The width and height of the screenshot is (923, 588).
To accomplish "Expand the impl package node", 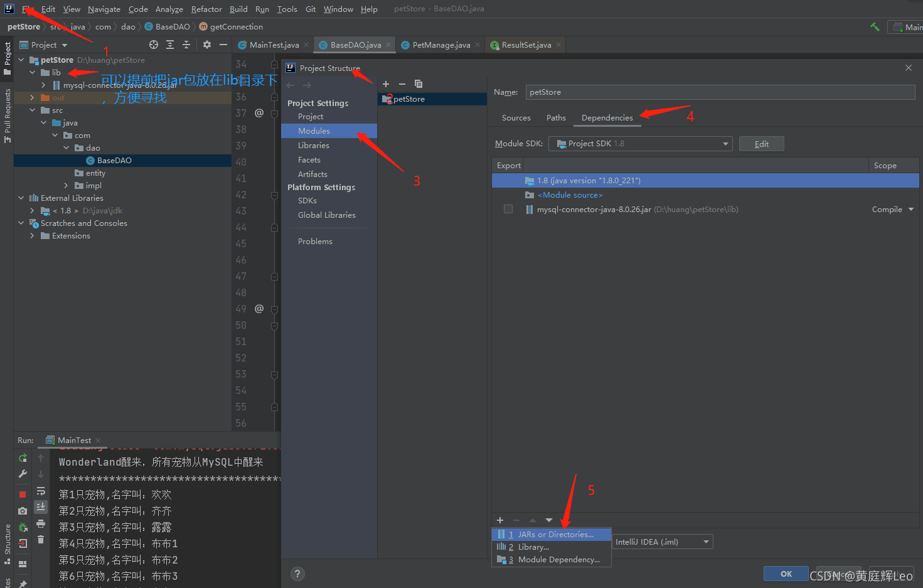I will 66,185.
